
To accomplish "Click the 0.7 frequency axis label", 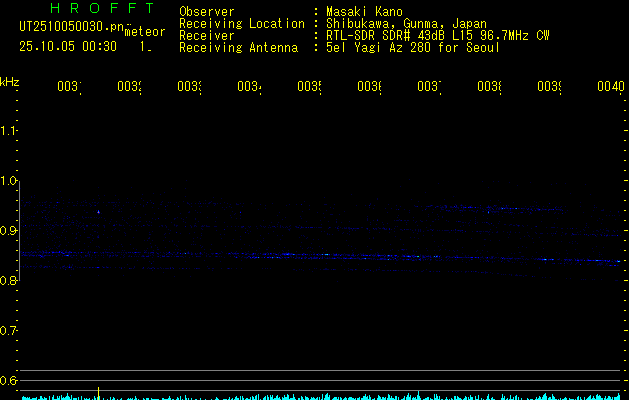I will point(8,331).
